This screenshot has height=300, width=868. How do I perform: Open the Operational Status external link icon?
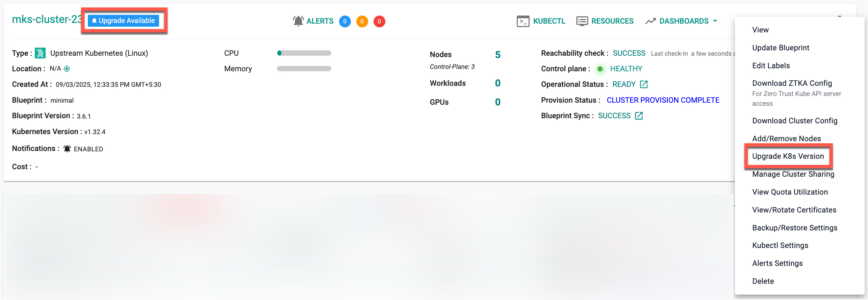(x=644, y=84)
